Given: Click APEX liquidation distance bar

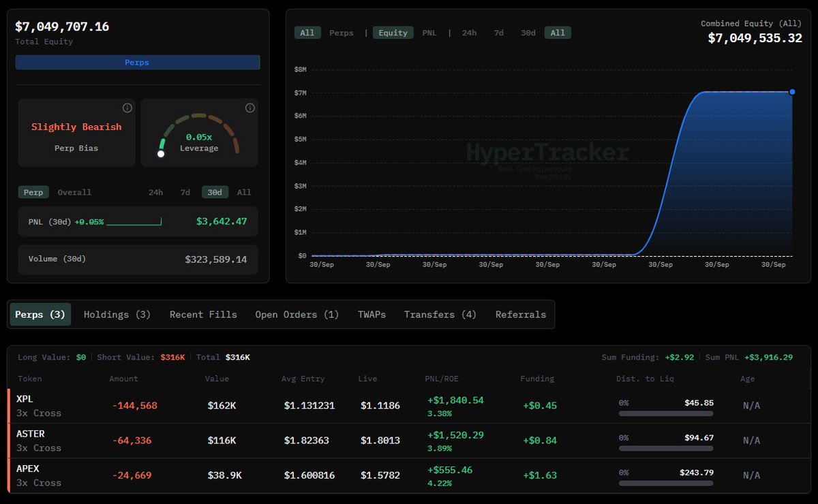Looking at the screenshot, I should (666, 483).
